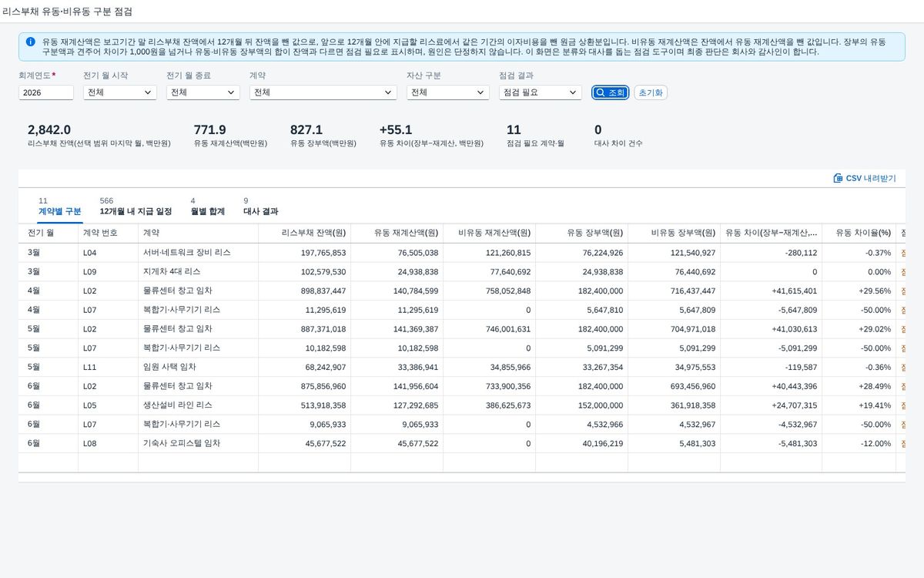The height and width of the screenshot is (578, 924).
Task: Open the 점검 결과 dropdown showing 점검 필요
Action: point(541,92)
